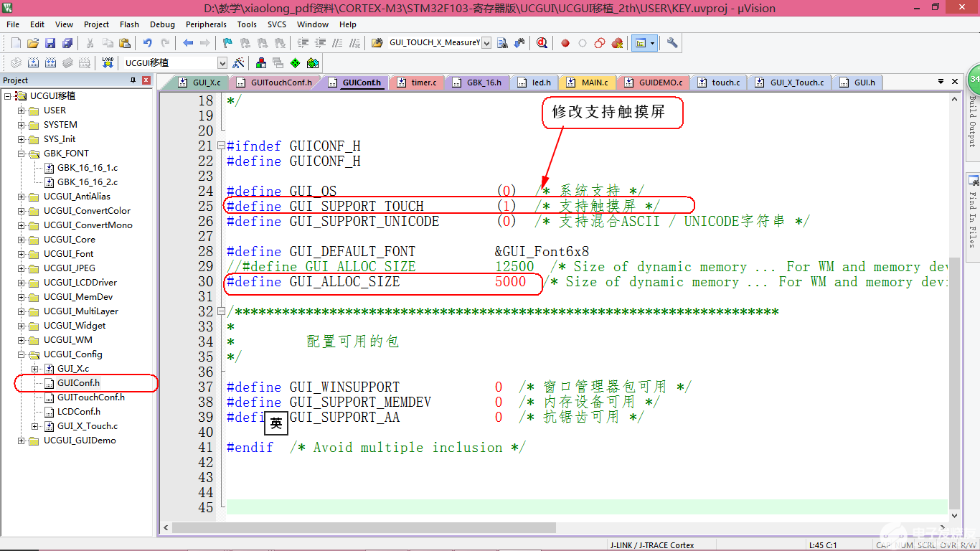Image resolution: width=980 pixels, height=551 pixels.
Task: Click the comment selection icon
Action: [338, 43]
